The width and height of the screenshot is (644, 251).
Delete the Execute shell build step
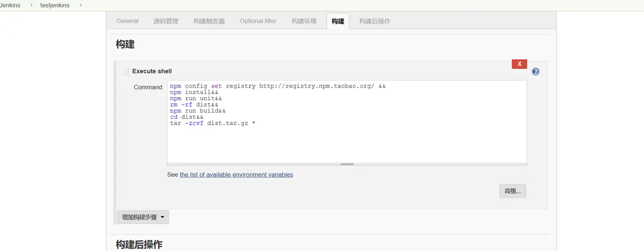click(519, 64)
